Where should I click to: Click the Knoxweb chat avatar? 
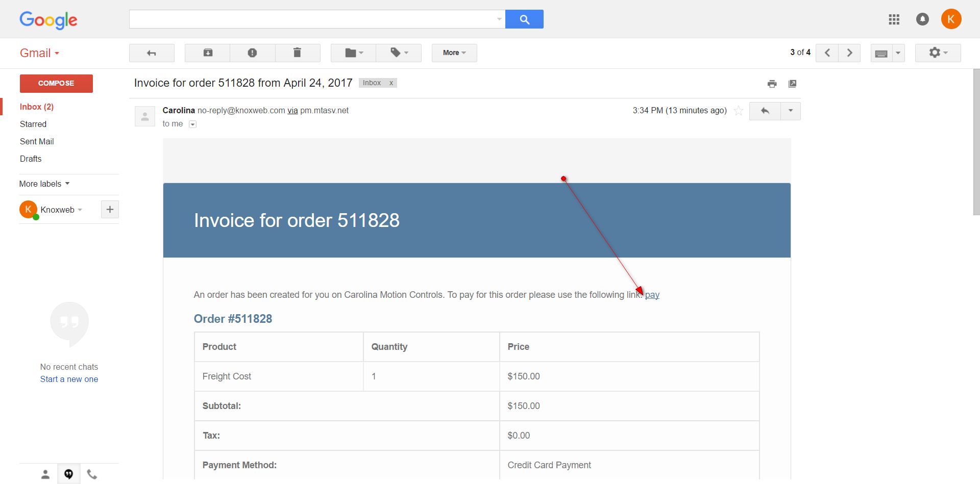coord(28,210)
